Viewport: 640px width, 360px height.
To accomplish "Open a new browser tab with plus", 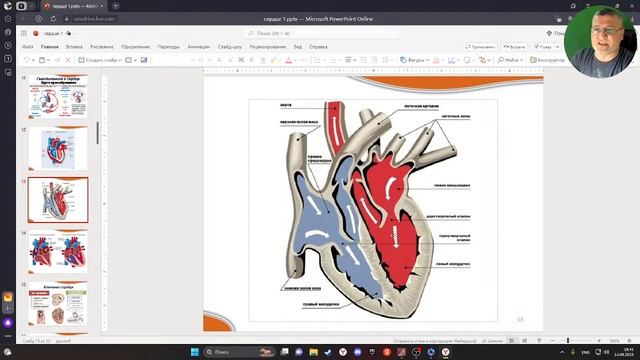I will click(116, 6).
